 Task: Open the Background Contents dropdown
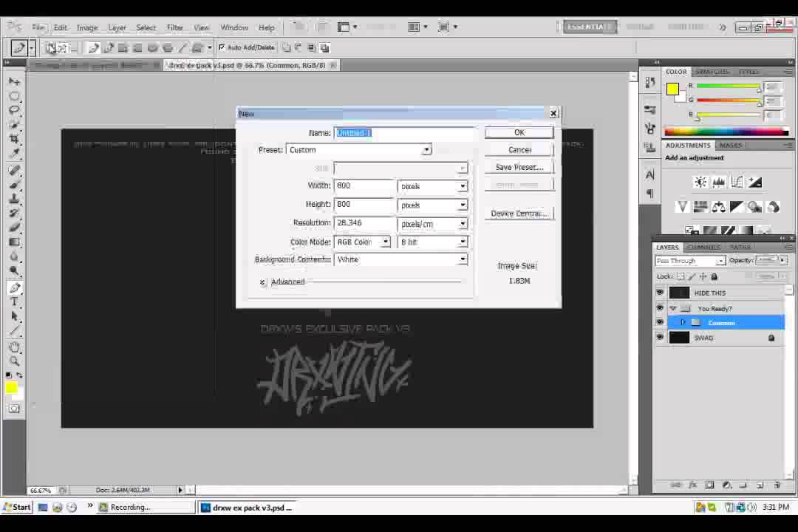[x=400, y=259]
